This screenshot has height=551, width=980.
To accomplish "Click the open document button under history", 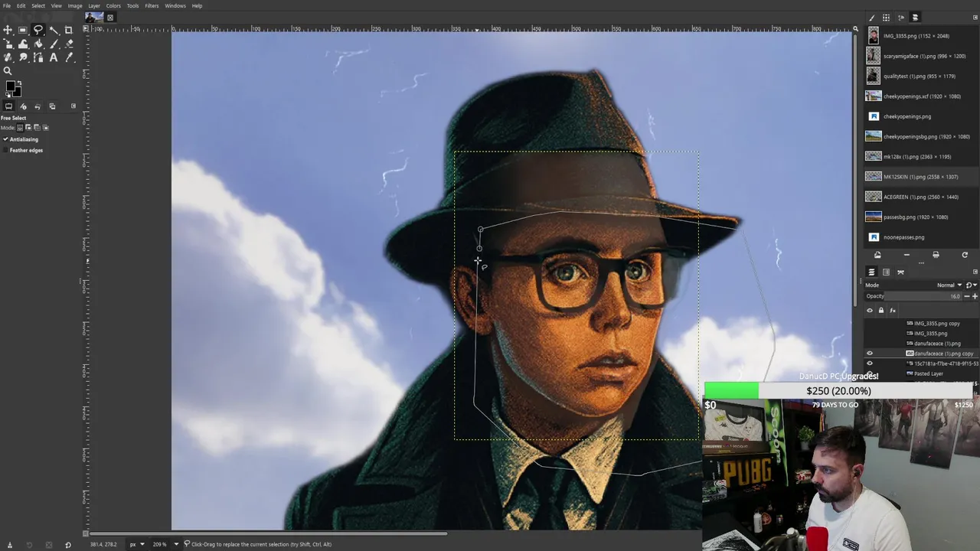I will tap(877, 255).
